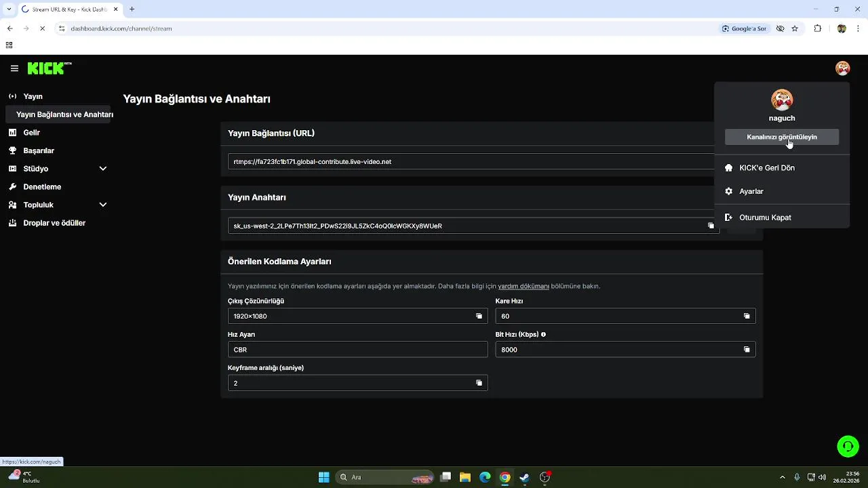The height and width of the screenshot is (488, 868).
Task: Copy the 1920×1080 output resolution
Action: point(479,316)
